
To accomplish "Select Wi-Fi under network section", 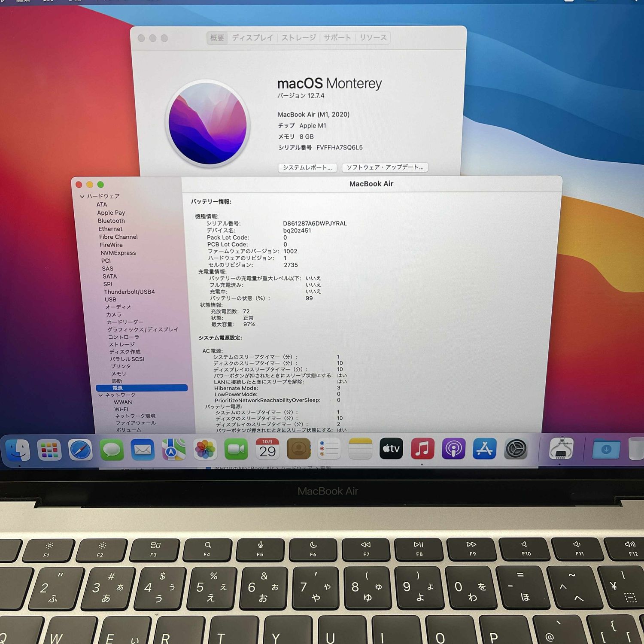I will tap(121, 409).
